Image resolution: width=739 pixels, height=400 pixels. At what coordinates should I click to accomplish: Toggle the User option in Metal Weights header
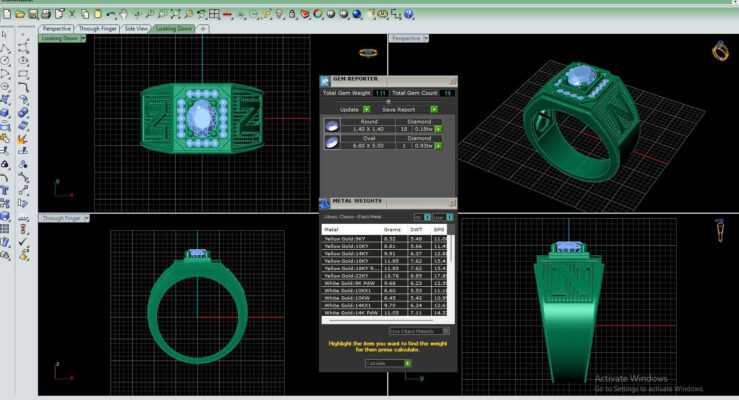coord(450,217)
